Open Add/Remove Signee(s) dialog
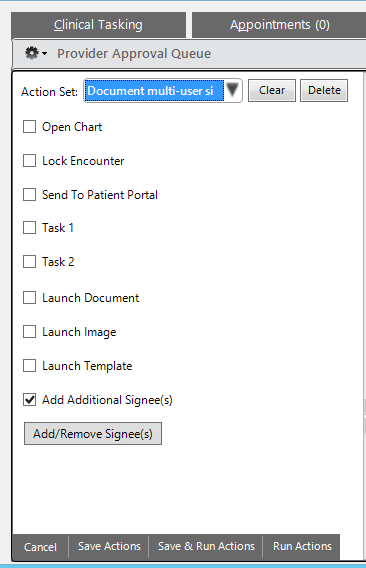 93,433
